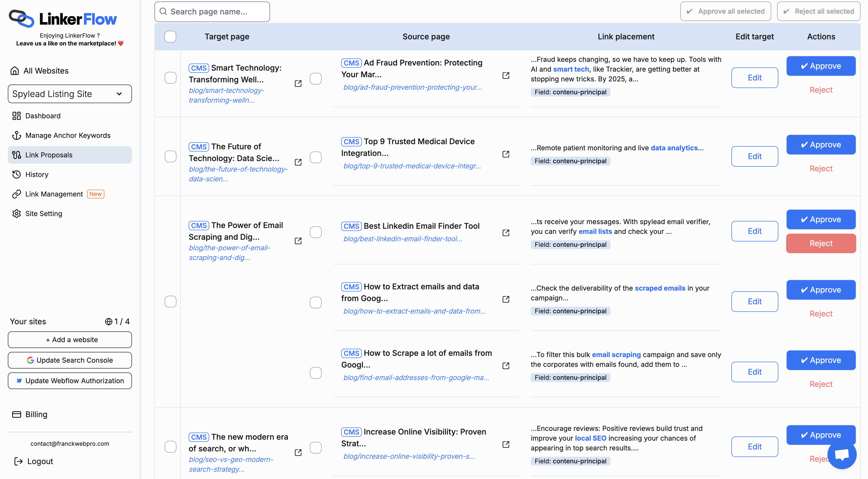
Task: Open Best Linkedin Email Finder external link icon
Action: click(505, 233)
